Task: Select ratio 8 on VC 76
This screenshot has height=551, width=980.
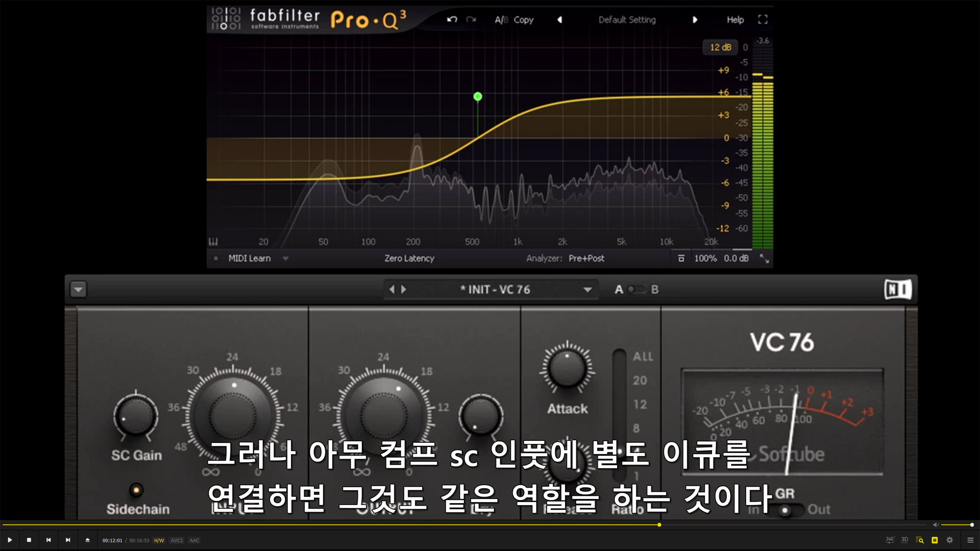Action: 636,428
